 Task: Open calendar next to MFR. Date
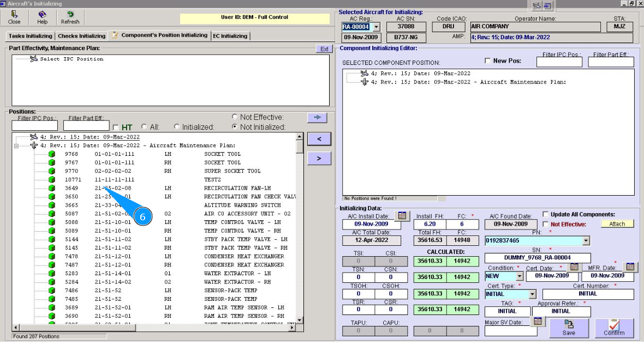630,267
